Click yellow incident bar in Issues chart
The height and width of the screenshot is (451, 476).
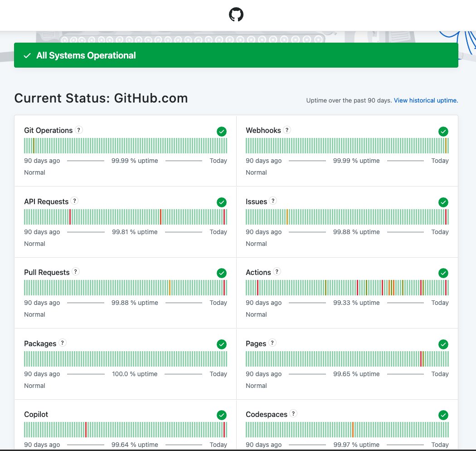tap(287, 217)
